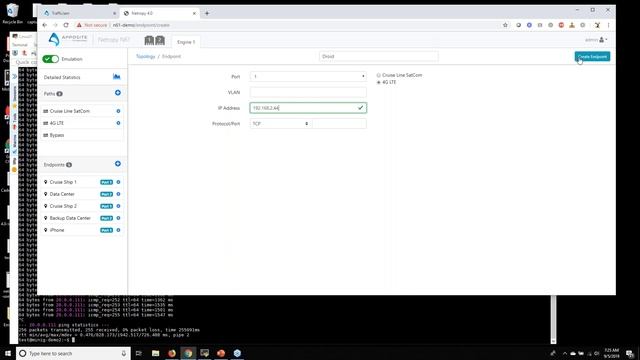
Task: Click the taskbar clock
Action: [611, 353]
